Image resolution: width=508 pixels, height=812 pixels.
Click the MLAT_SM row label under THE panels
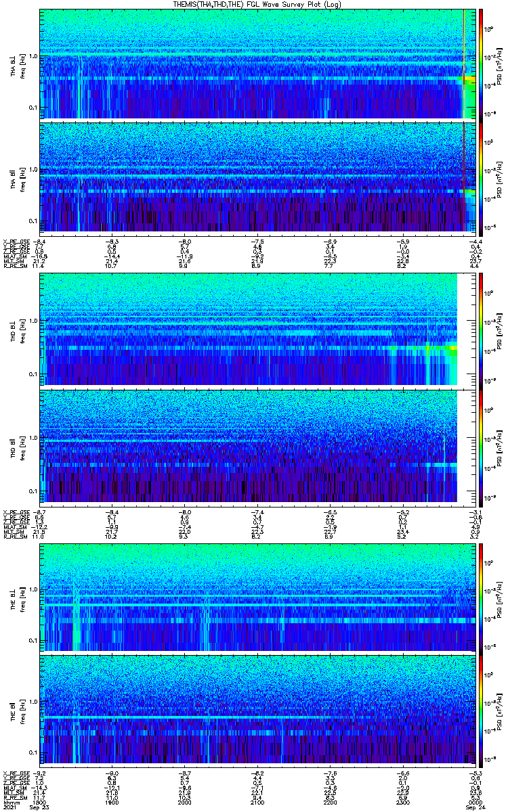click(x=14, y=788)
